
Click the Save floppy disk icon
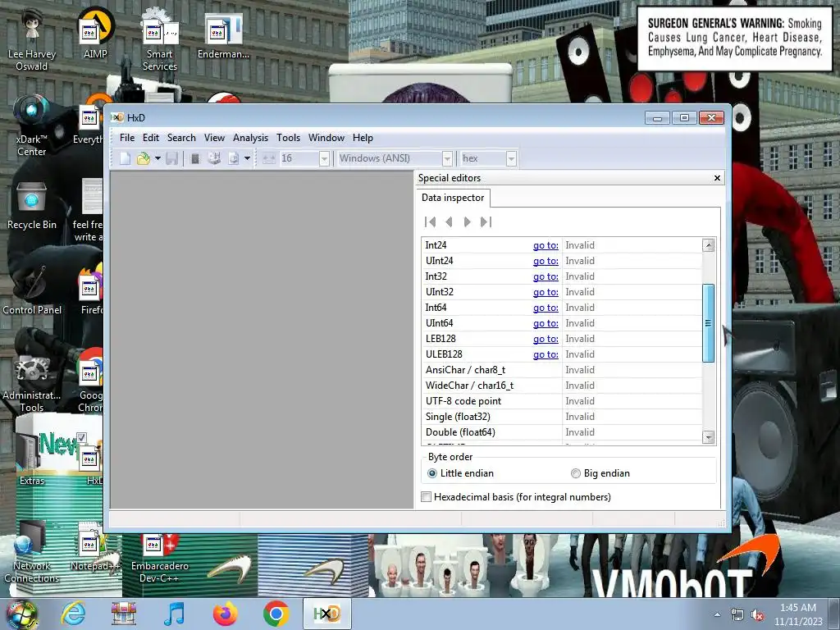(171, 158)
